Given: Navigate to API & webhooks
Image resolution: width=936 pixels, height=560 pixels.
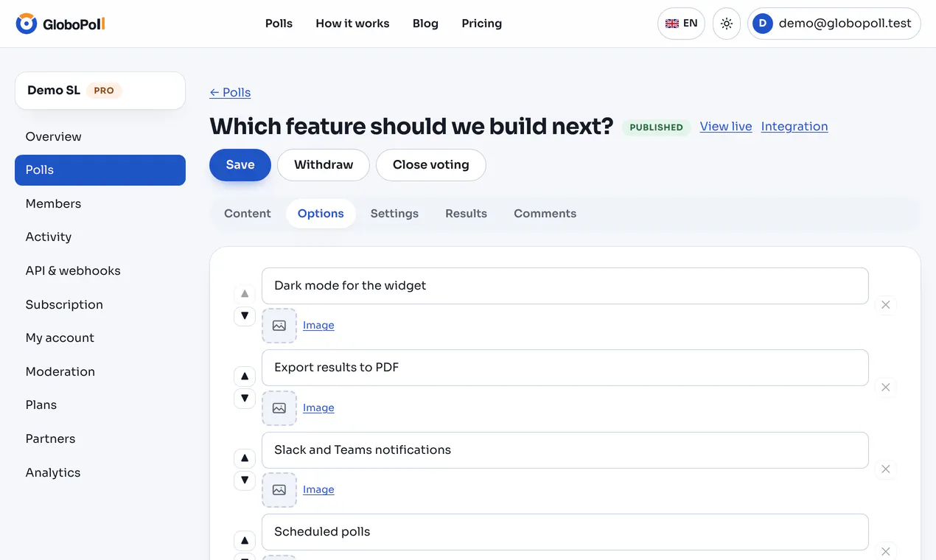Looking at the screenshot, I should (x=100, y=270).
